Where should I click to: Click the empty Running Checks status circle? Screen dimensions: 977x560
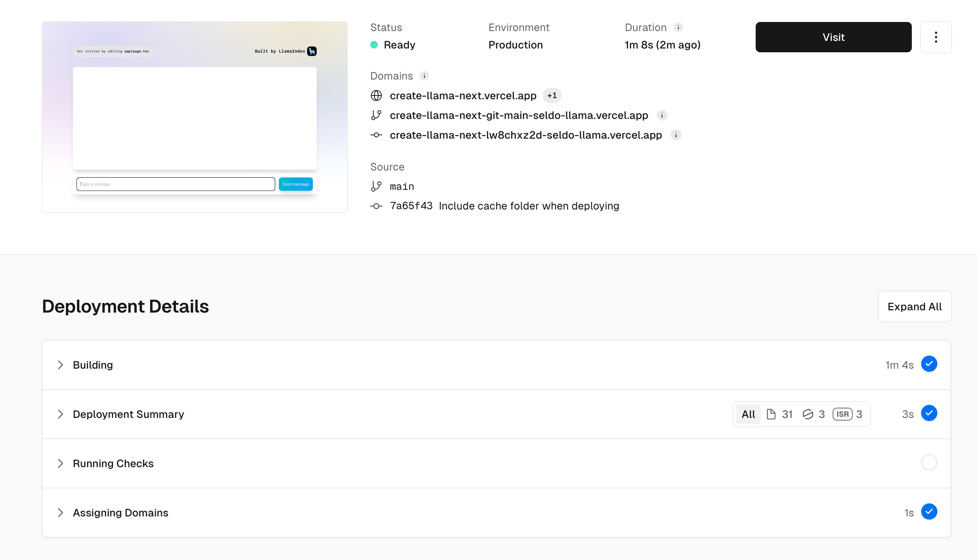pos(928,462)
